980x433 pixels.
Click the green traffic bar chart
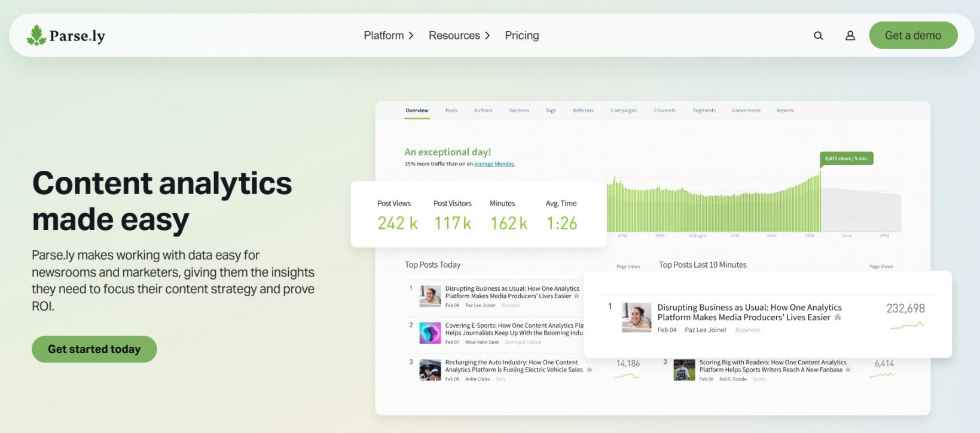714,206
